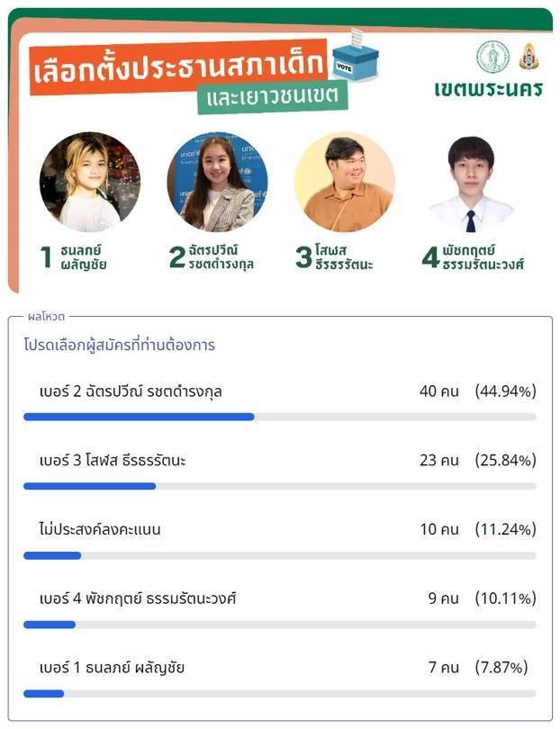This screenshot has height=729, width=560.
Task: Select candidate 1 ธนลภย์ circular photo
Action: (x=90, y=182)
